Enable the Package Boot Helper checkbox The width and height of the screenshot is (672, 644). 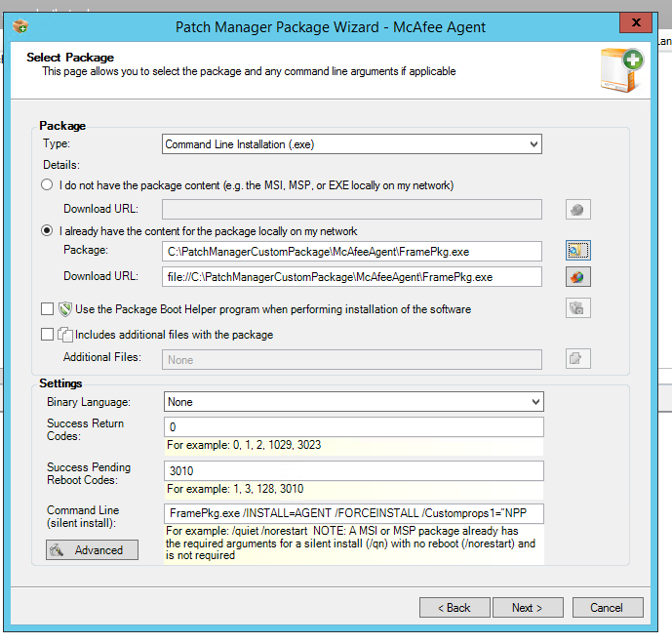(x=47, y=308)
